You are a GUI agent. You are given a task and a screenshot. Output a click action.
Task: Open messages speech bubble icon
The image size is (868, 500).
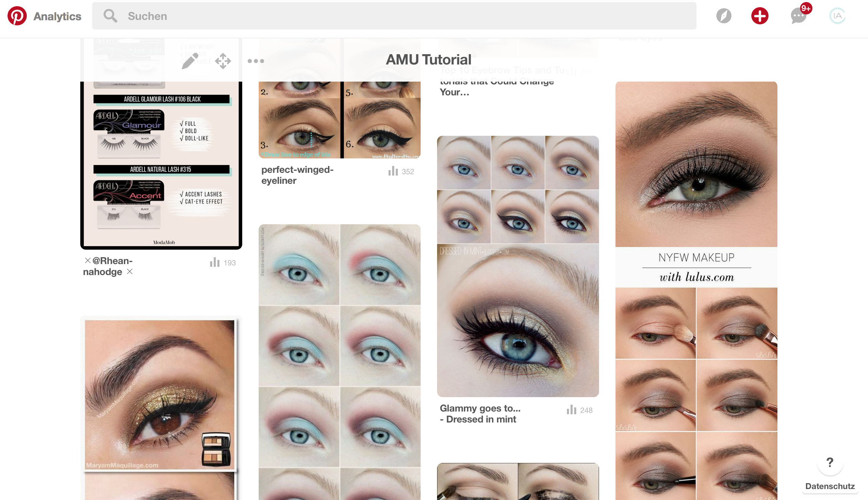[798, 16]
